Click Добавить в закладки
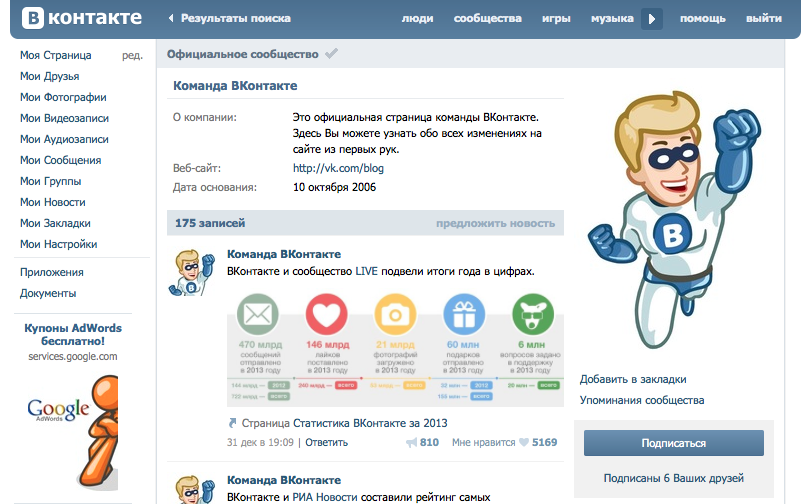The image size is (812, 504). click(x=633, y=379)
